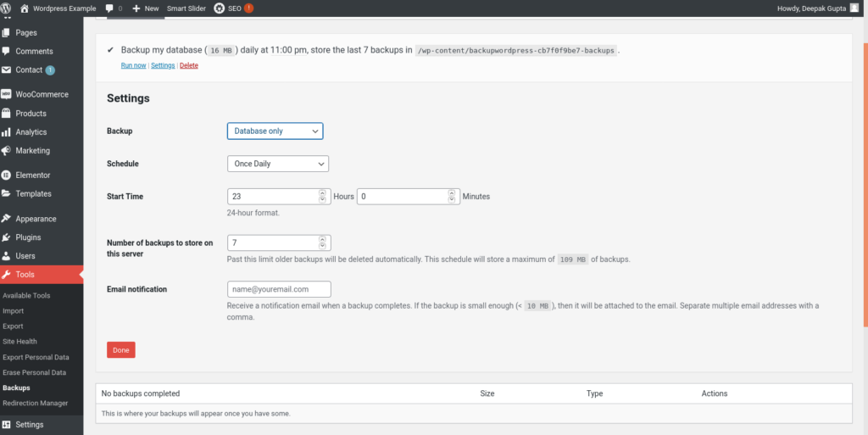Screen dimensions: 868x435
Task: Click the red Done button
Action: pyautogui.click(x=120, y=350)
